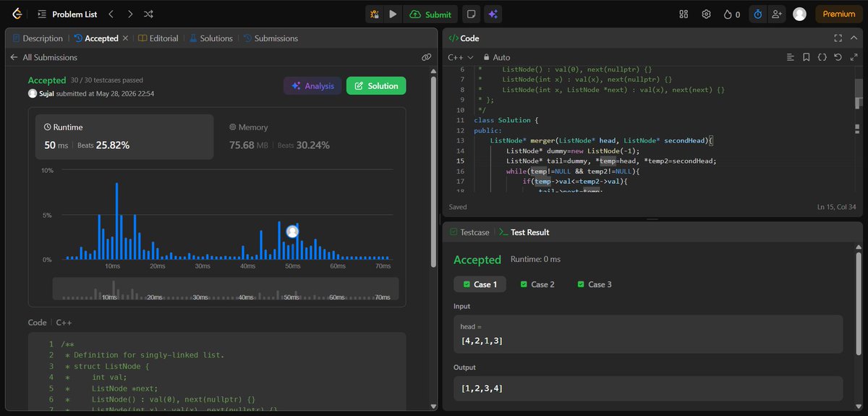
Task: Close the Accepted tab
Action: [125, 38]
